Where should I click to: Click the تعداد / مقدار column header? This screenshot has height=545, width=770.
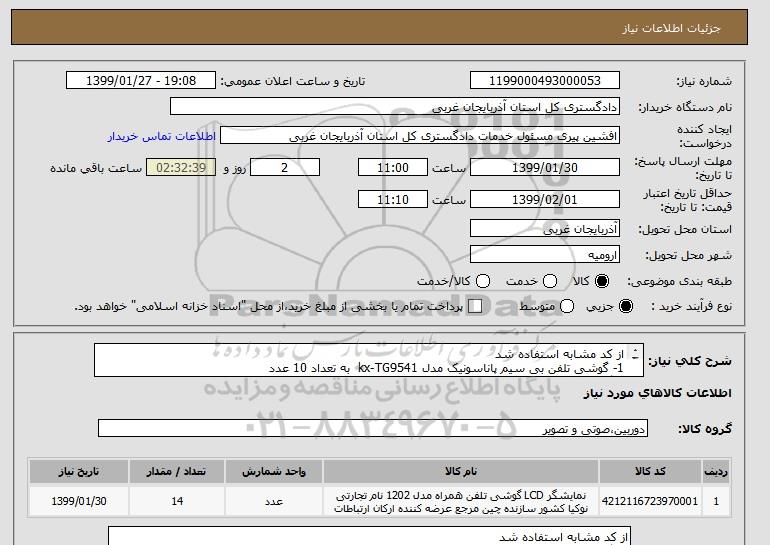pyautogui.click(x=177, y=471)
